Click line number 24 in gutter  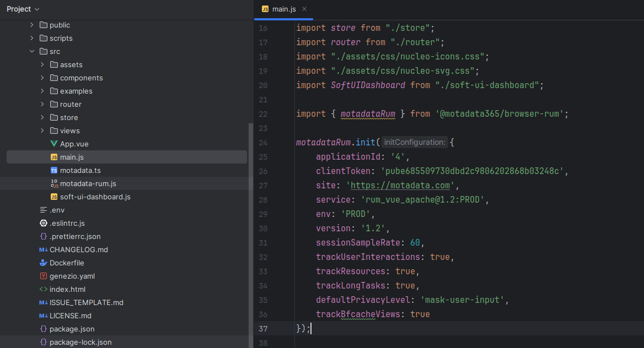click(x=262, y=143)
